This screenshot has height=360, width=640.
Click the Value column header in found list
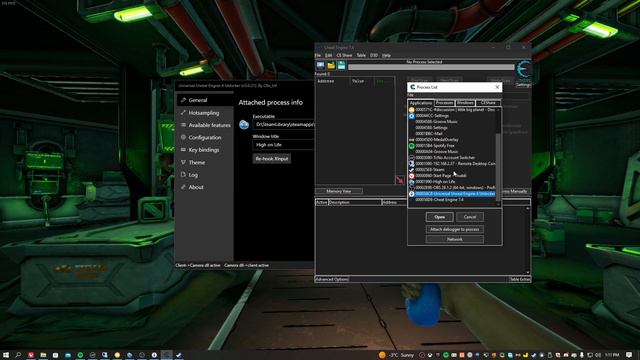(362, 81)
